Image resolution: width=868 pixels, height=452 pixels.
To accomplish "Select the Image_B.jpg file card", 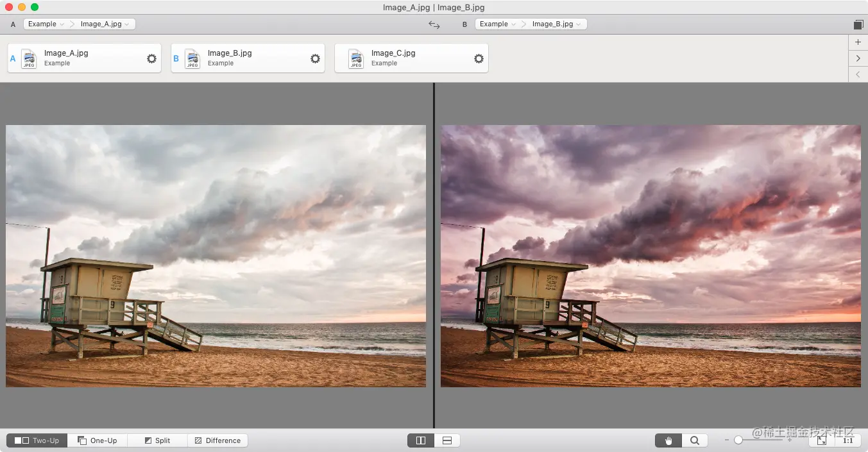I will [x=248, y=58].
